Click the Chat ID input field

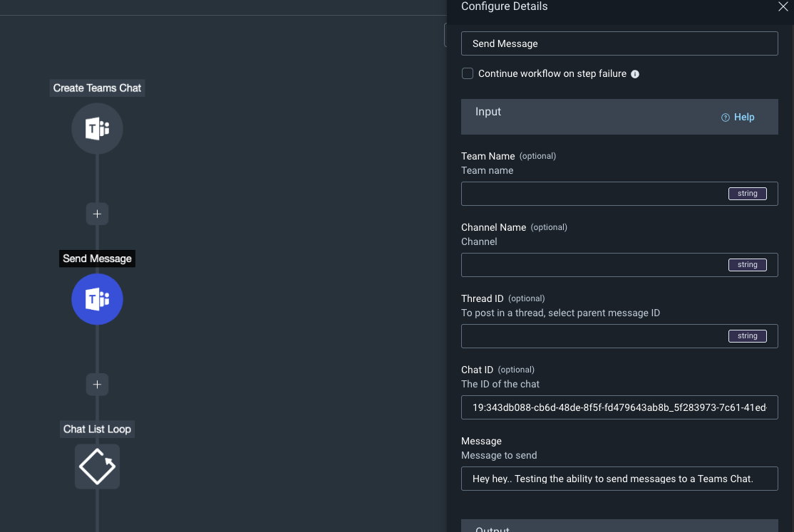tap(619, 408)
